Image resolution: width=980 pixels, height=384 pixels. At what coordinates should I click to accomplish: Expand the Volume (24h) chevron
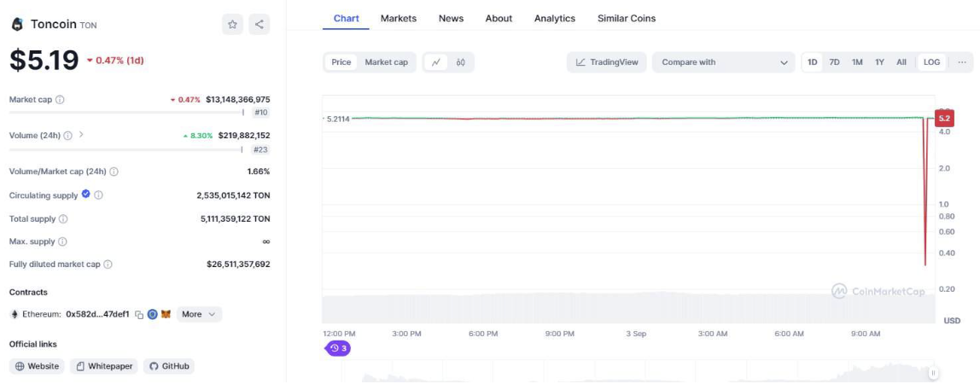[x=81, y=135]
